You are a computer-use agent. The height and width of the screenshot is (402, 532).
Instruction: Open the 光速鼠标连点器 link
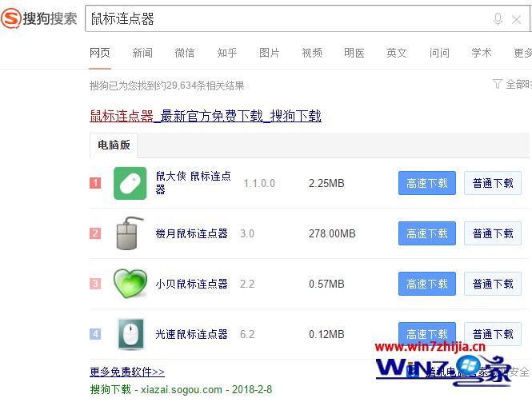(x=191, y=334)
